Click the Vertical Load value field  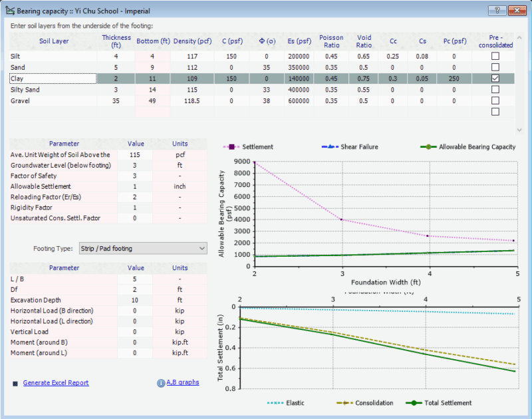click(x=135, y=331)
